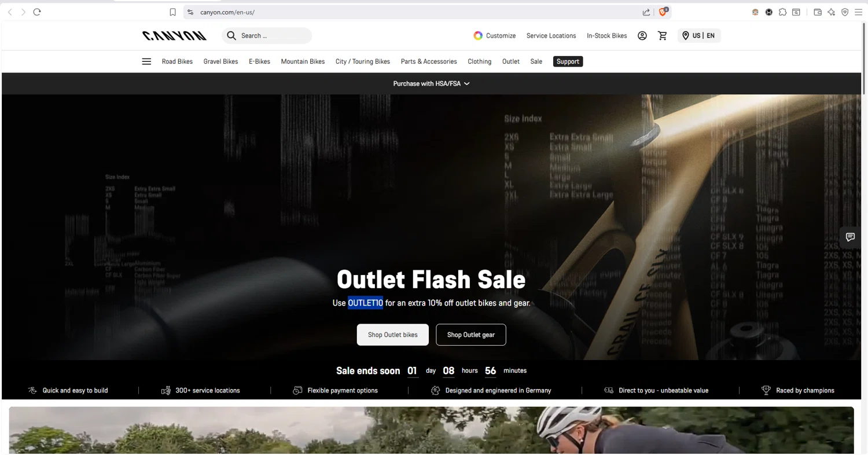868x455 pixels.
Task: Click the browser forward arrow
Action: coord(23,12)
